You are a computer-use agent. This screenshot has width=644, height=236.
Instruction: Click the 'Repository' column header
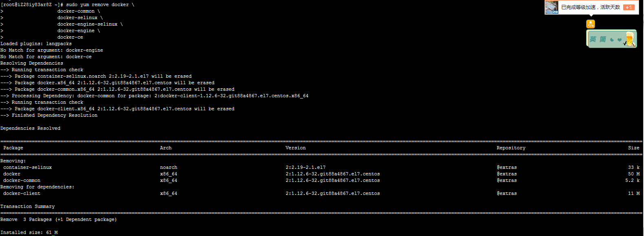tap(511, 148)
